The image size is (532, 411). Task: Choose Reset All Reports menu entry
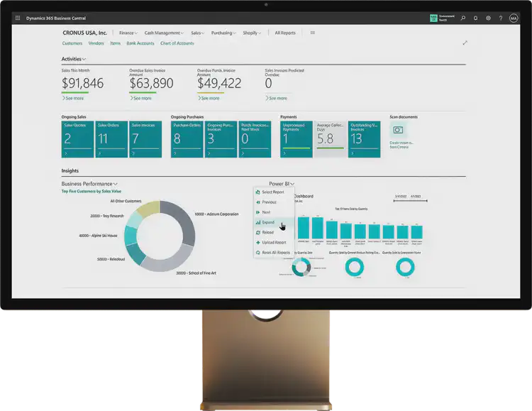(274, 253)
